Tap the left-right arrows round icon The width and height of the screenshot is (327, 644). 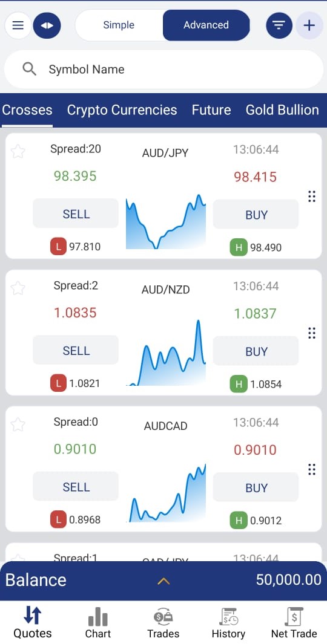pos(47,25)
